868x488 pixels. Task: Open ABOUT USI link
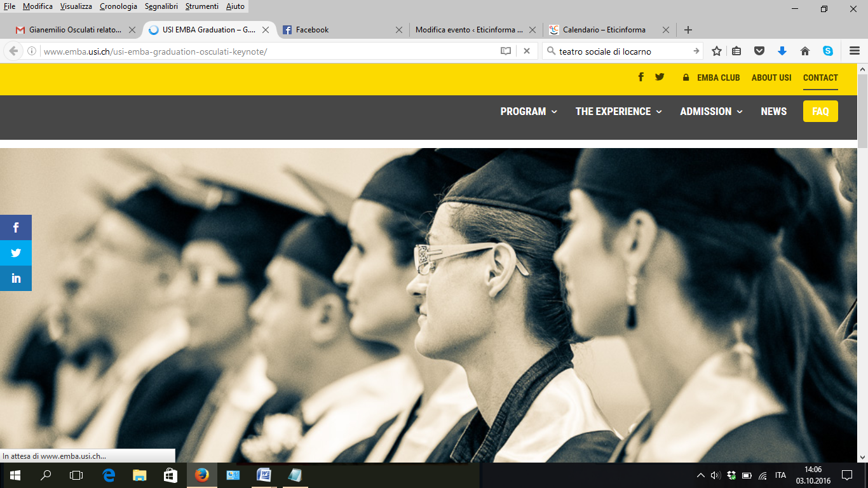click(771, 78)
